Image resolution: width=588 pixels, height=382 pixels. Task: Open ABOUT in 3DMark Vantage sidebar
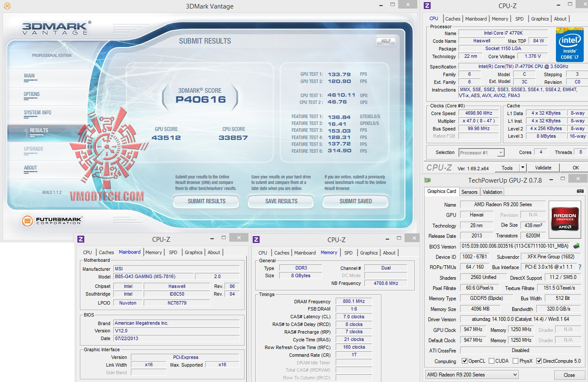(30, 168)
